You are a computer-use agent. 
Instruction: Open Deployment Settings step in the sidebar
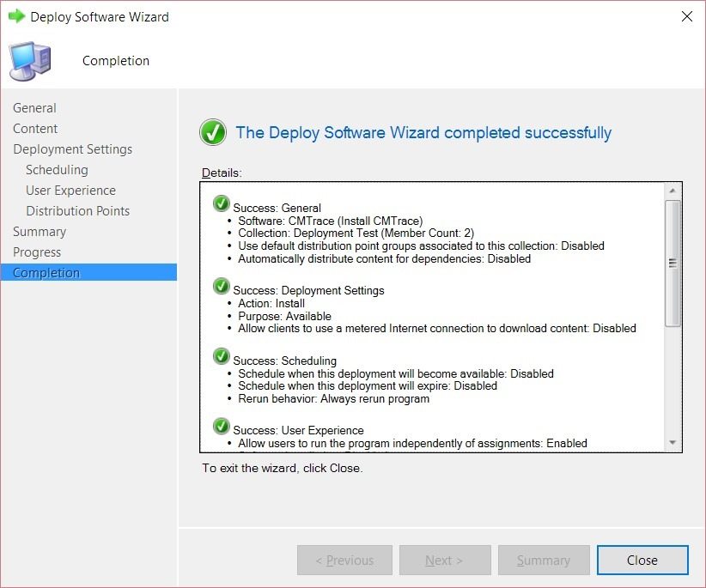[72, 149]
